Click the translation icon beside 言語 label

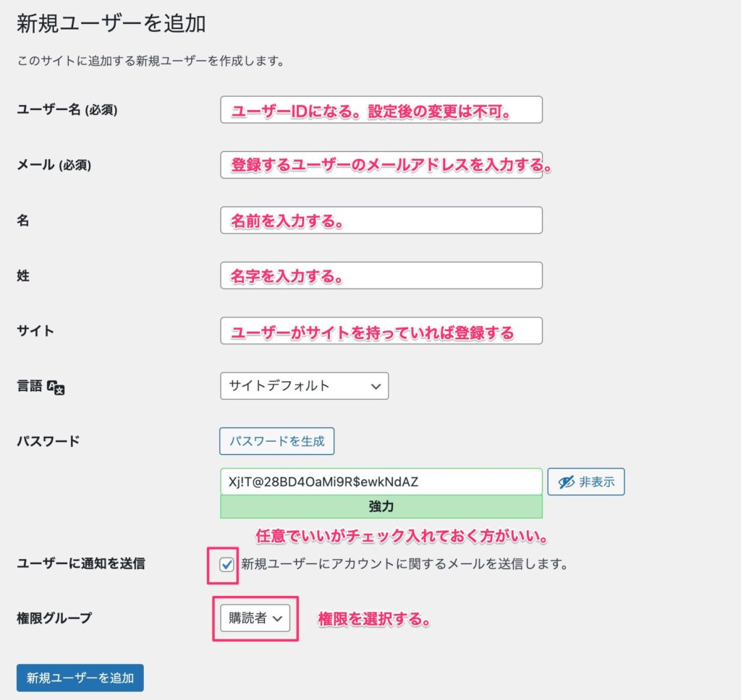point(56,387)
